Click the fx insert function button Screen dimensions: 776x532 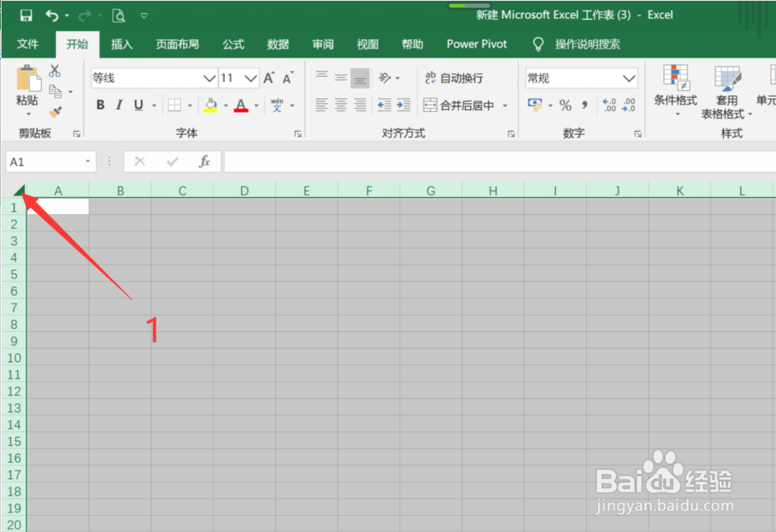[203, 161]
